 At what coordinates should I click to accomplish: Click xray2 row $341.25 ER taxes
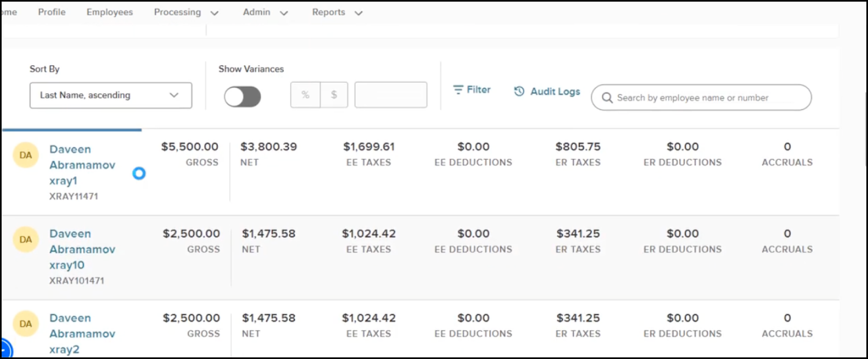[578, 319]
